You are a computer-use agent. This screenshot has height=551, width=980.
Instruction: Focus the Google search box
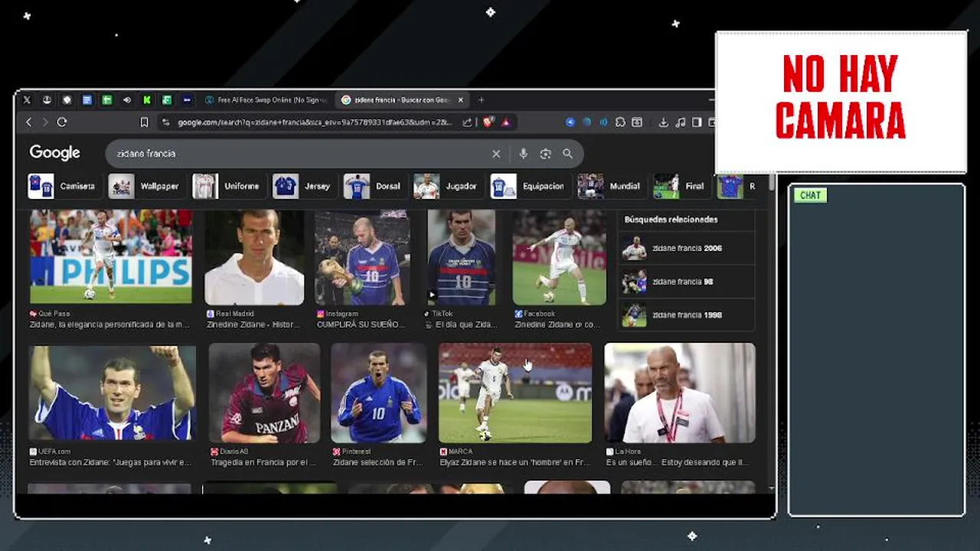click(x=299, y=154)
